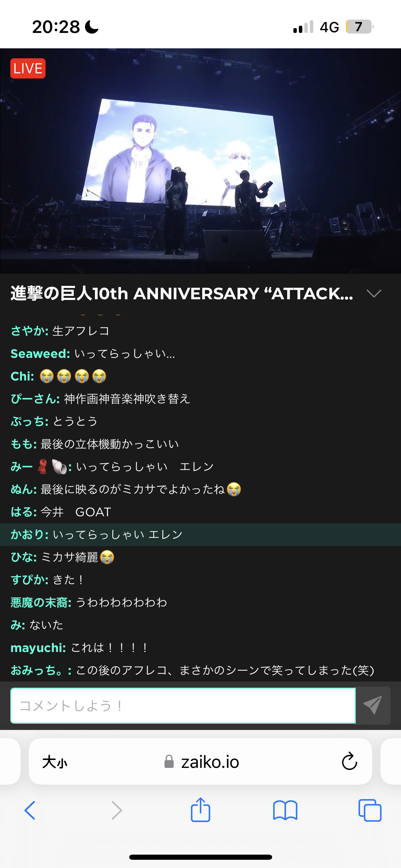Tap the live video player

click(200, 161)
